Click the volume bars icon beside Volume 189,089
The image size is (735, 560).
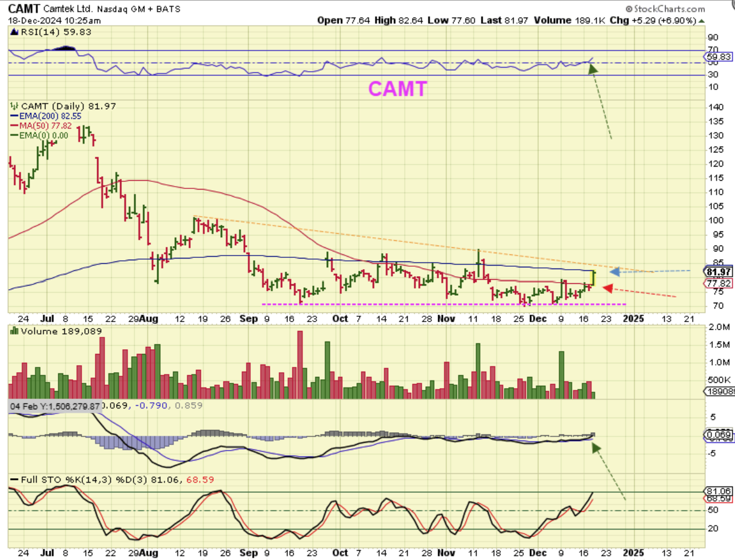tap(14, 332)
